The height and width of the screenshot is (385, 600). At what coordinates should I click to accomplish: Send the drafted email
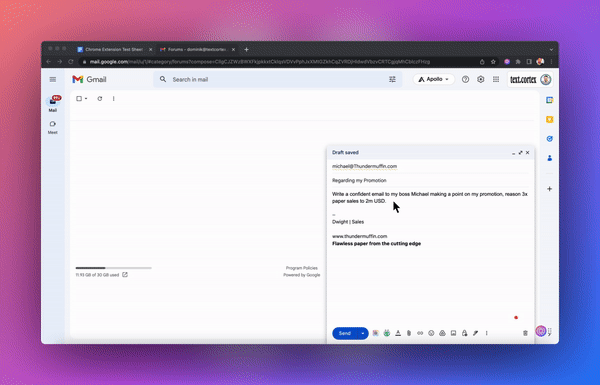[x=345, y=333]
